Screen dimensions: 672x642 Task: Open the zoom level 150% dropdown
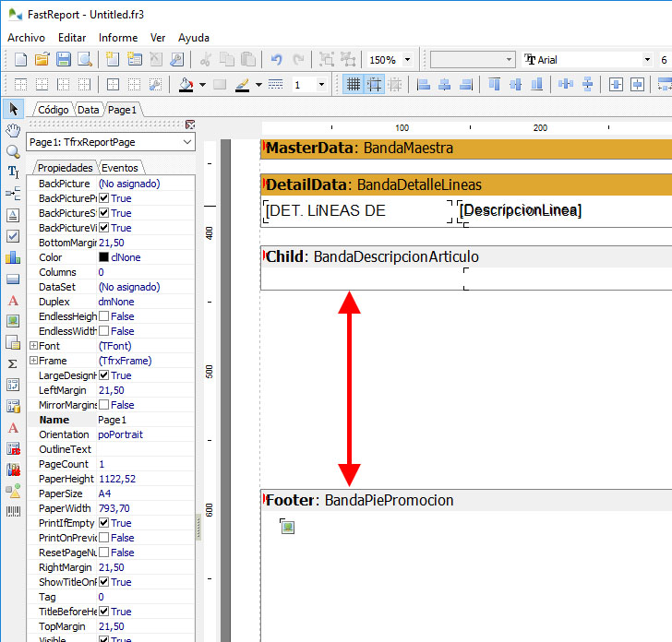[x=407, y=60]
